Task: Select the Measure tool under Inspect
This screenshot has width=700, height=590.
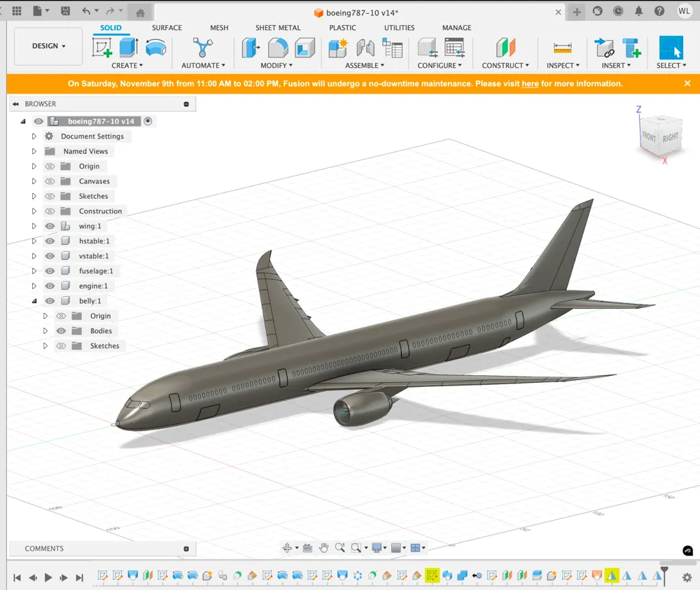Action: pos(560,48)
